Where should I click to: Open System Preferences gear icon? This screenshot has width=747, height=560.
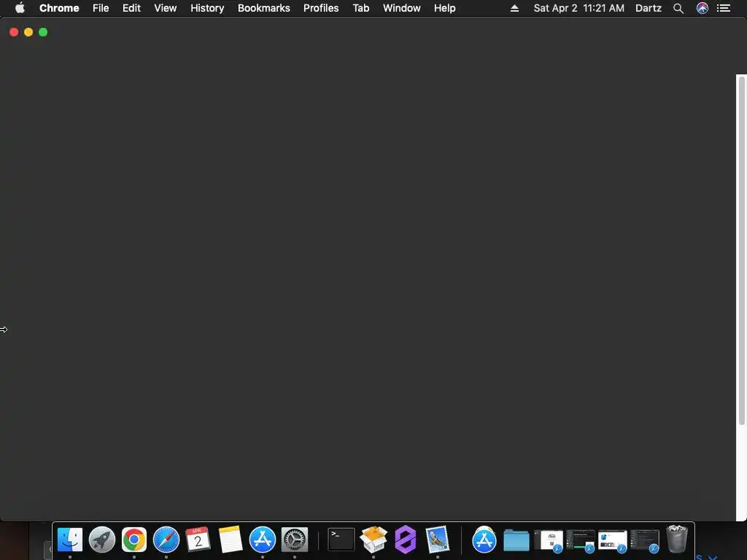coord(295,540)
